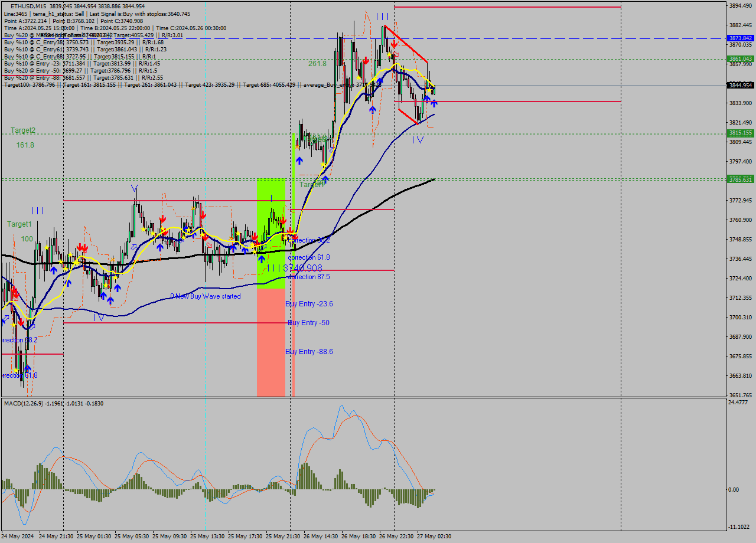Click the red horizontal line at 3833
This screenshot has height=543, width=756.
(x=507, y=102)
